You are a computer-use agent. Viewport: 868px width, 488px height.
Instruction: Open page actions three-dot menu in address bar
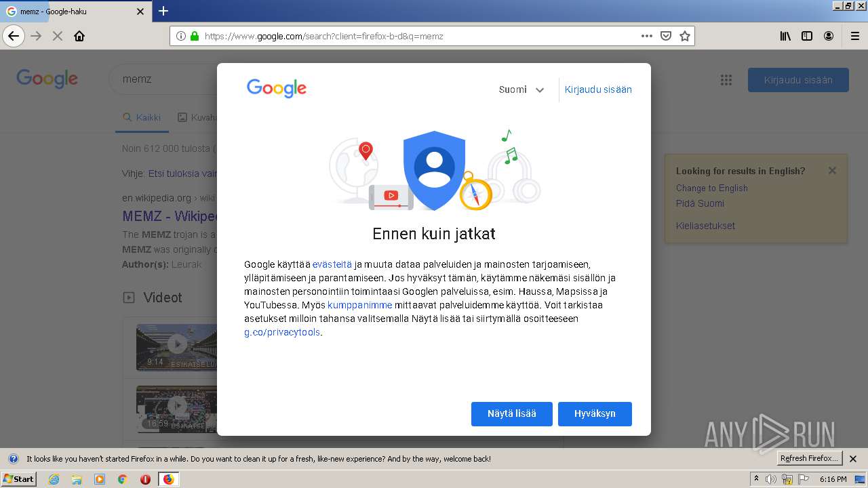(x=647, y=36)
